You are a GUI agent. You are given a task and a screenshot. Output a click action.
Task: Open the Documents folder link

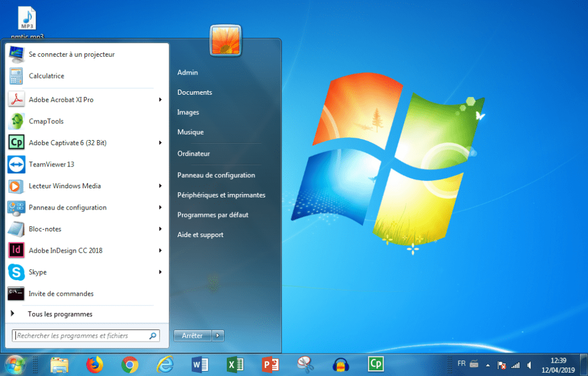pos(195,92)
